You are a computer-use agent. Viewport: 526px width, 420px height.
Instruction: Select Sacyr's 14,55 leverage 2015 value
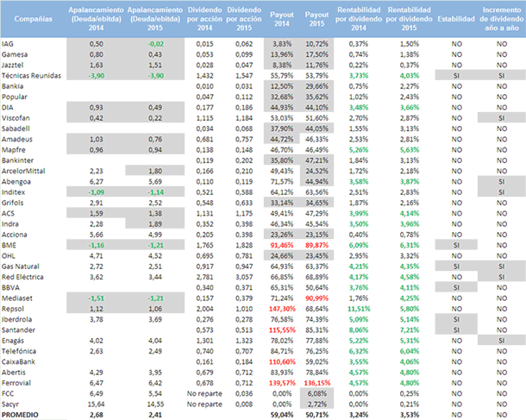(x=155, y=404)
